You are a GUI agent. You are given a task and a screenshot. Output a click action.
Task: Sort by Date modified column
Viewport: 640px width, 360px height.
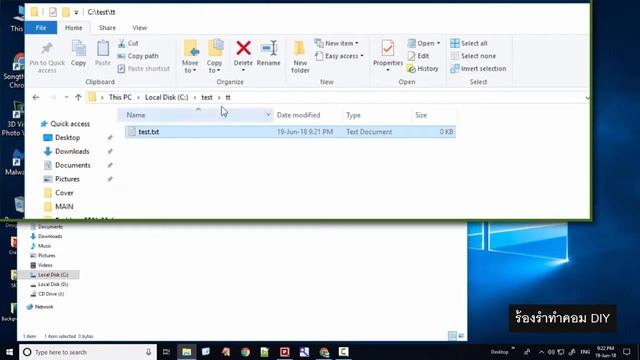[298, 115]
